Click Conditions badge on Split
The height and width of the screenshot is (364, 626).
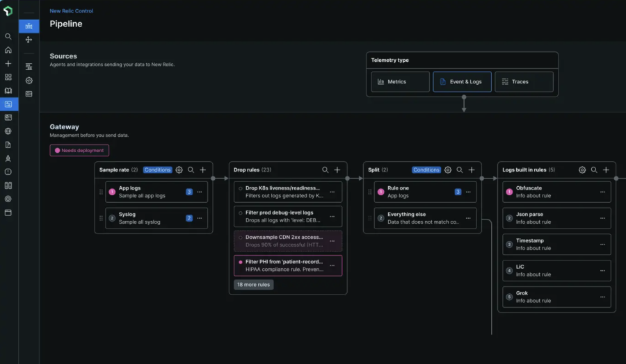(426, 169)
